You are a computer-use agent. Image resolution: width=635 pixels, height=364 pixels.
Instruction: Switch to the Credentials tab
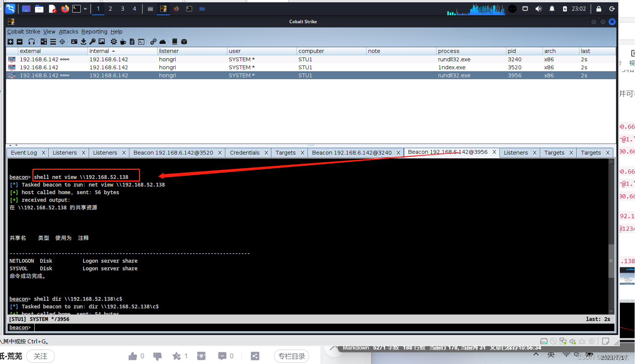coord(245,153)
